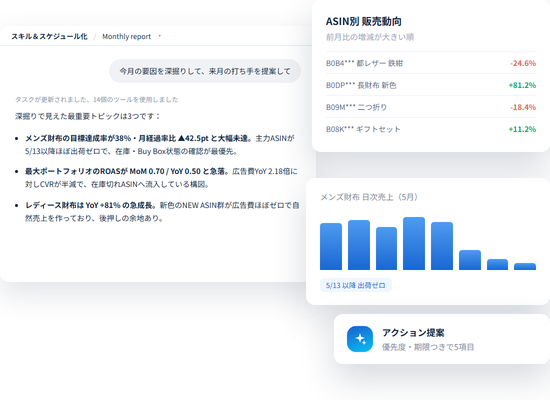Viewport: 550px width, 400px height.
Task: Click the Monthly report breadcrumb label
Action: tap(127, 36)
